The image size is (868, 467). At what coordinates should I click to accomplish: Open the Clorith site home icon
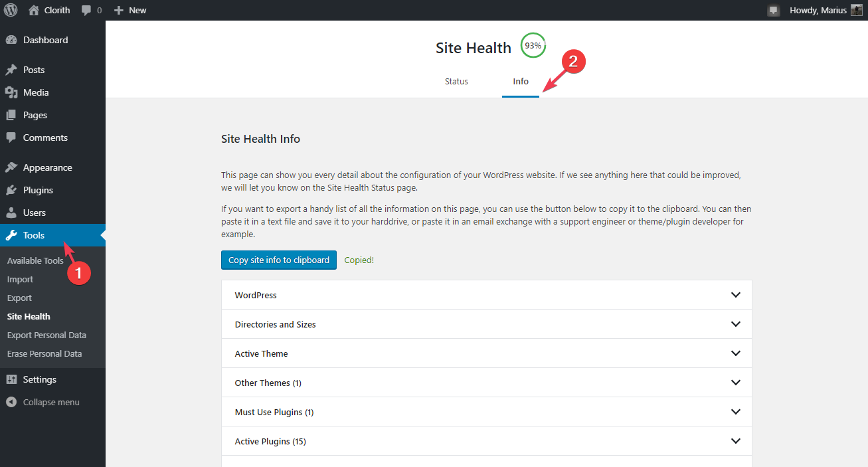pyautogui.click(x=34, y=10)
